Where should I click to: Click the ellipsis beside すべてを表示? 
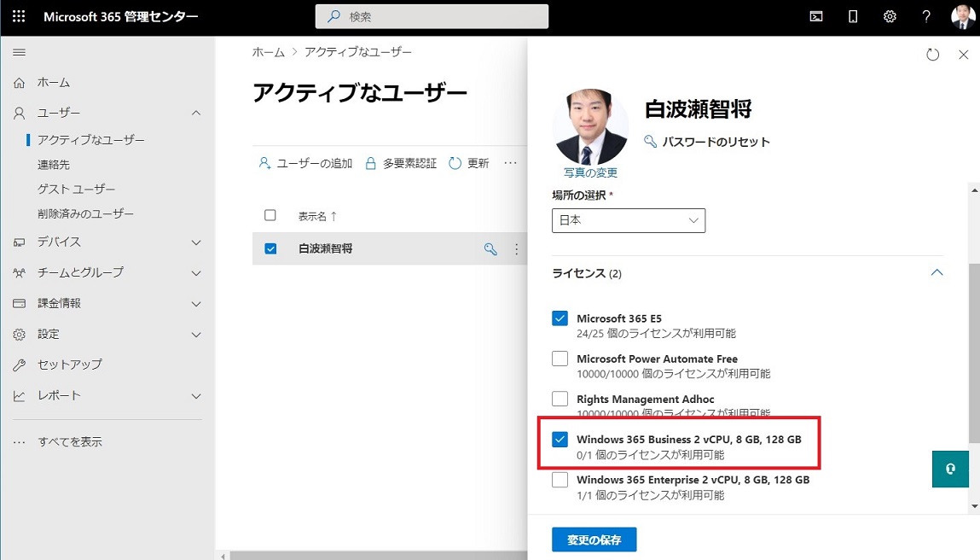point(20,442)
